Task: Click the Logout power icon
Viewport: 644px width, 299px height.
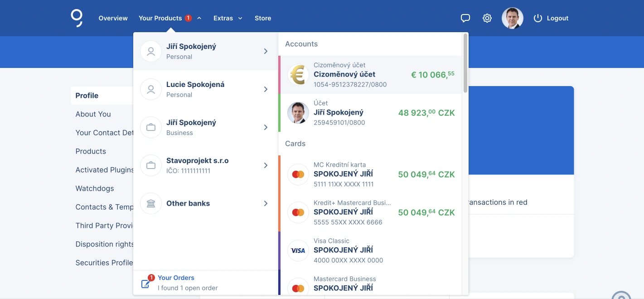Action: tap(538, 18)
